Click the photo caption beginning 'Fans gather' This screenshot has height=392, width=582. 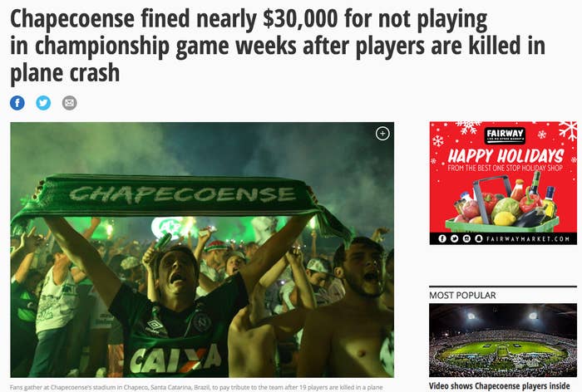(196, 387)
